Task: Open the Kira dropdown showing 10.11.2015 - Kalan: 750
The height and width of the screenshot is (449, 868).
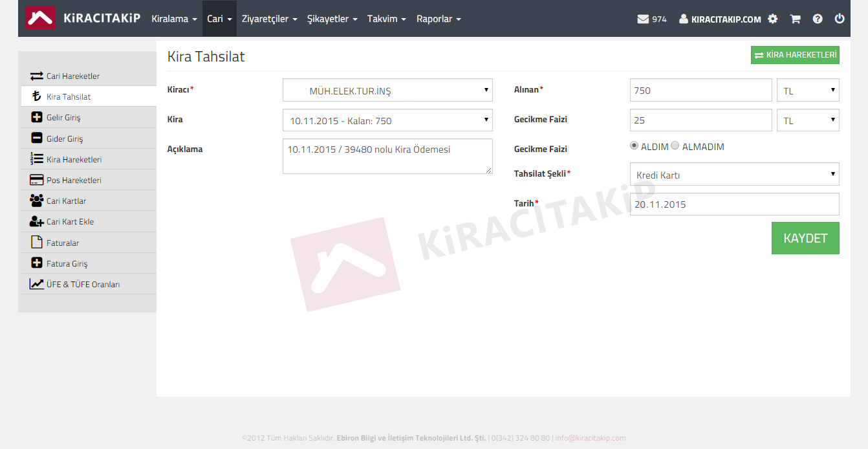Action: tap(387, 120)
